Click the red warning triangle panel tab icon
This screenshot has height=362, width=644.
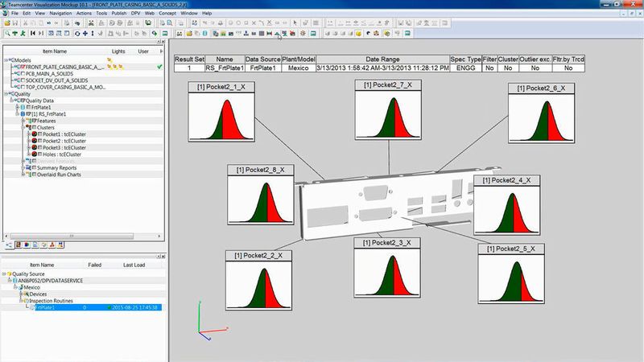pyautogui.click(x=52, y=245)
